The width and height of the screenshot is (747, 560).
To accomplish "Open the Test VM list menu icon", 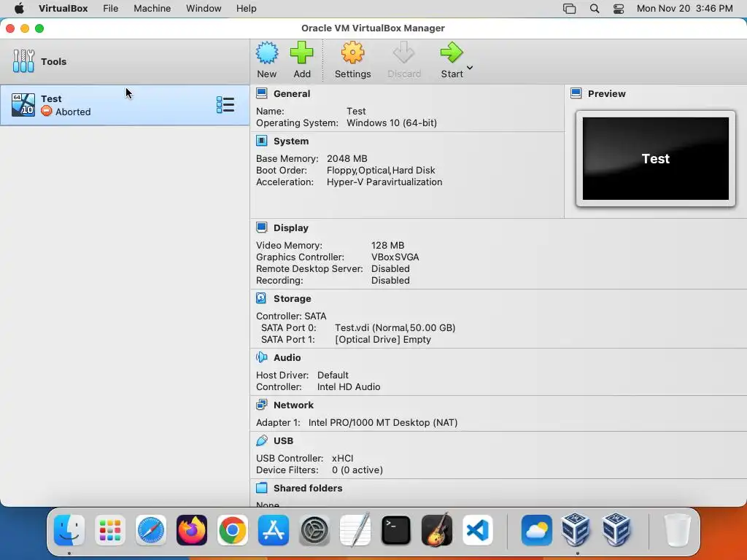I will (225, 105).
